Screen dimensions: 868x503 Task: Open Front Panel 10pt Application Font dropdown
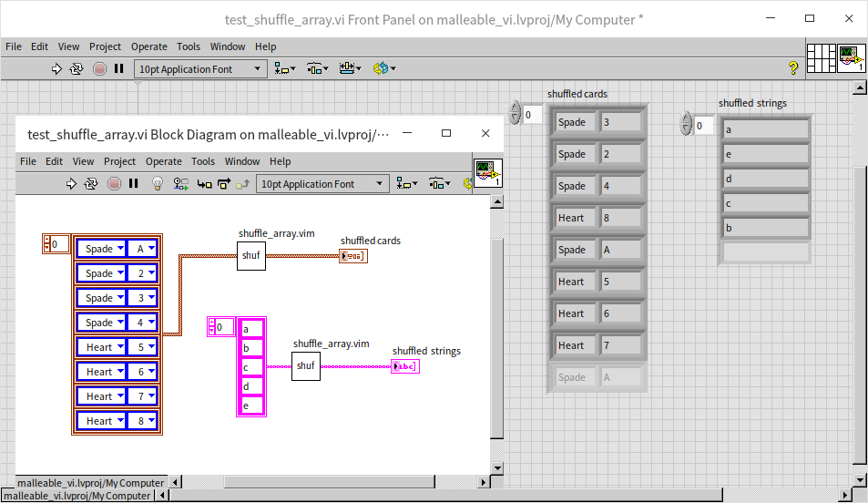tap(200, 69)
